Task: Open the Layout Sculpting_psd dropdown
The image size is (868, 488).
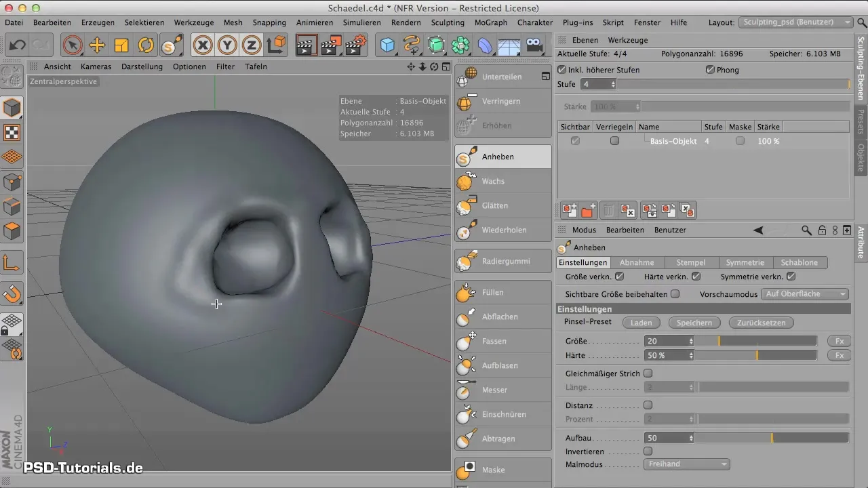Action: point(796,22)
